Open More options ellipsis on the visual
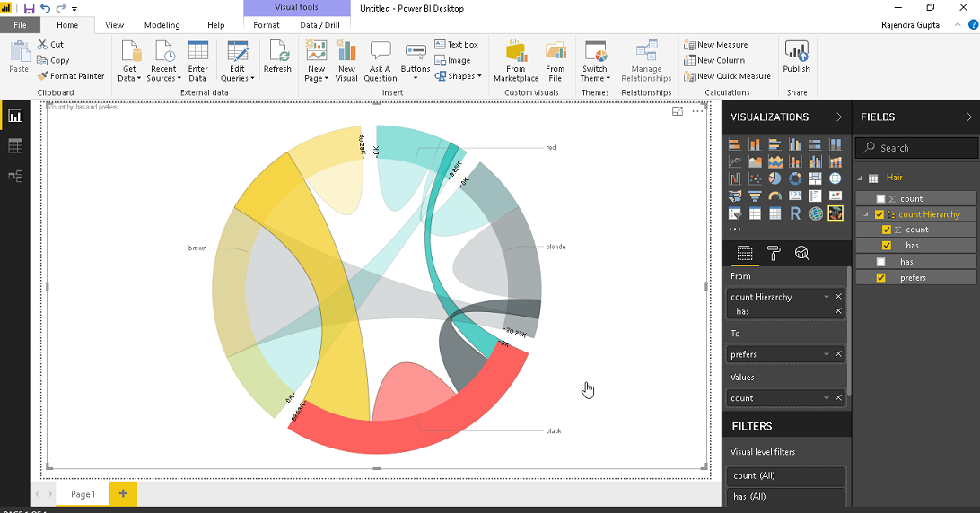 click(x=697, y=111)
